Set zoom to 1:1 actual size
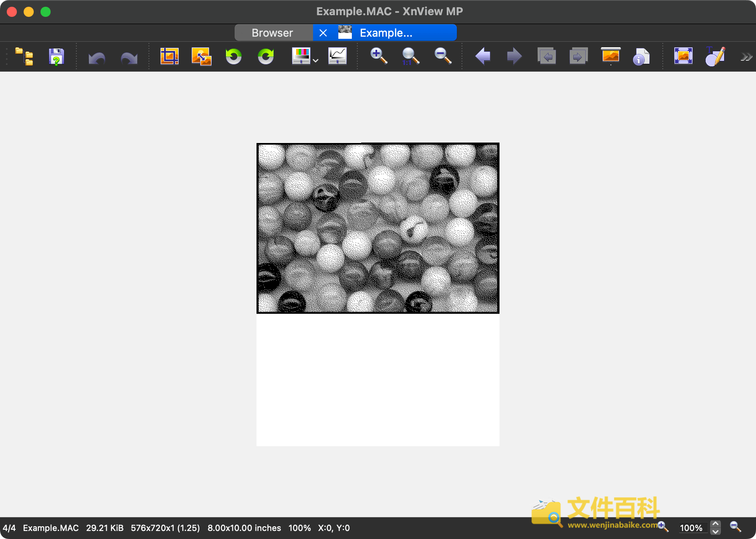This screenshot has width=756, height=539. (410, 56)
